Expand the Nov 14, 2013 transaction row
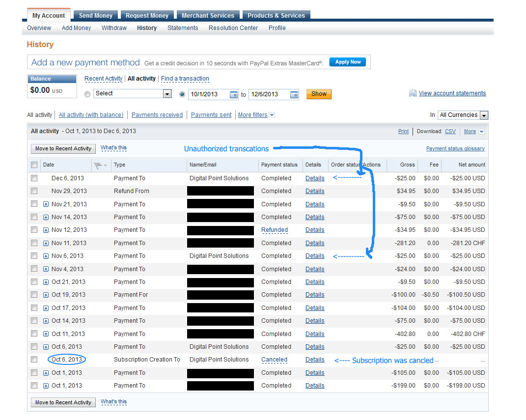Viewport: 526px width, 420px height. click(x=46, y=218)
